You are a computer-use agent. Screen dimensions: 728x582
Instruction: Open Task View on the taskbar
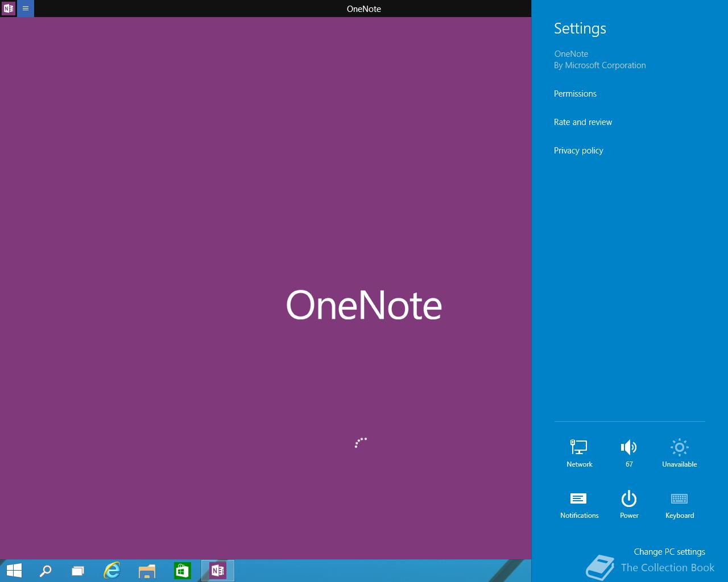(x=78, y=571)
